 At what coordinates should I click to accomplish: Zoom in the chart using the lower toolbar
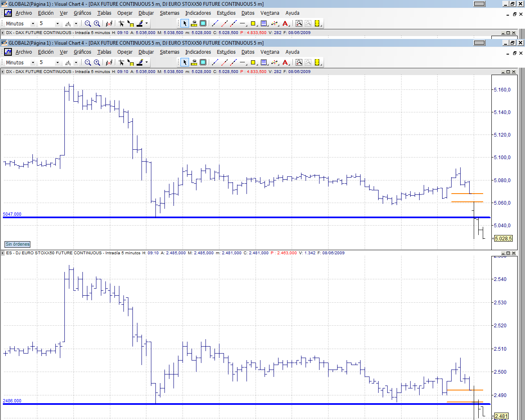point(97,62)
